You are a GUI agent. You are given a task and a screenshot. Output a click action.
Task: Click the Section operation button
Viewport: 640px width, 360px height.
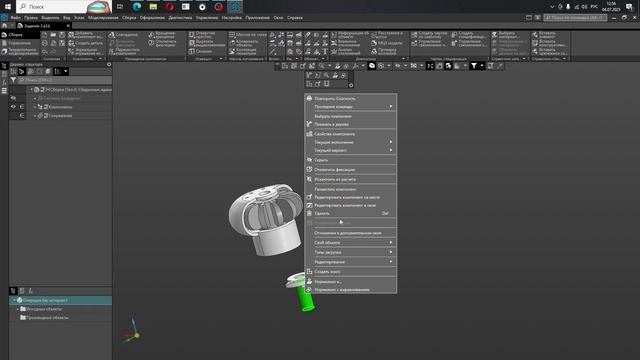pos(201,51)
